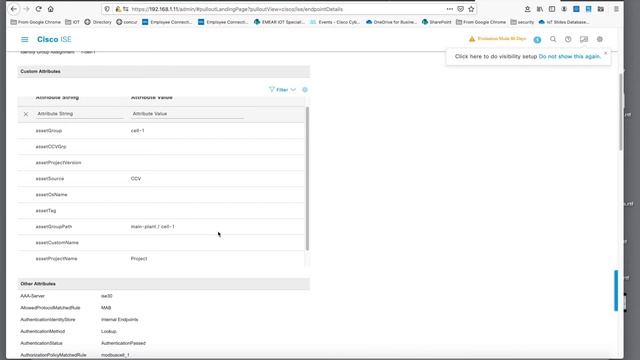
Task: Select the assetGroupPath attribute row
Action: tap(161, 227)
